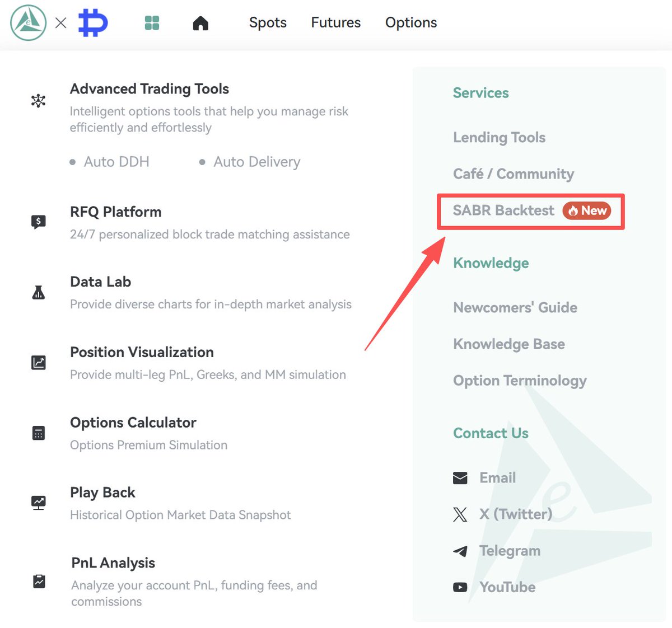Click the Email contact link
The image size is (672, 628).
click(498, 478)
